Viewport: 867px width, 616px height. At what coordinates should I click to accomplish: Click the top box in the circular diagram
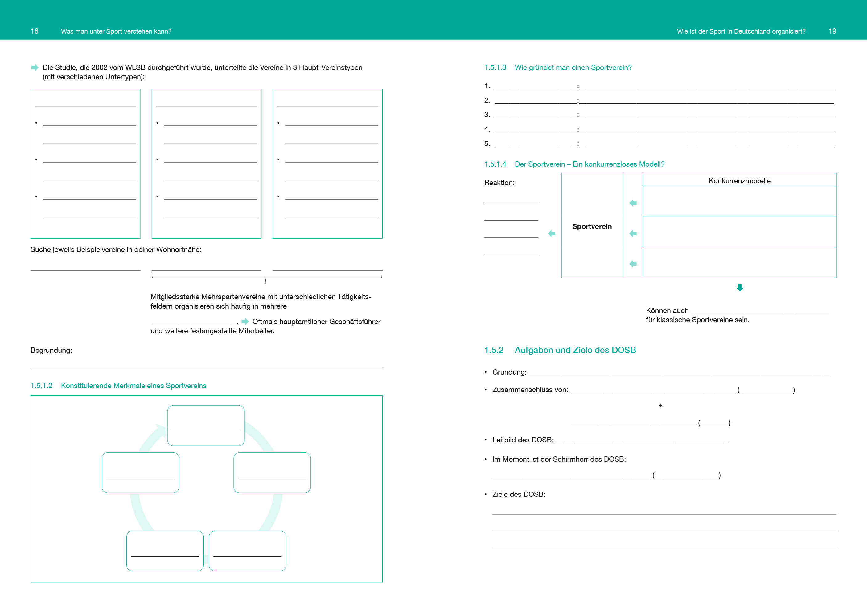[x=206, y=425]
